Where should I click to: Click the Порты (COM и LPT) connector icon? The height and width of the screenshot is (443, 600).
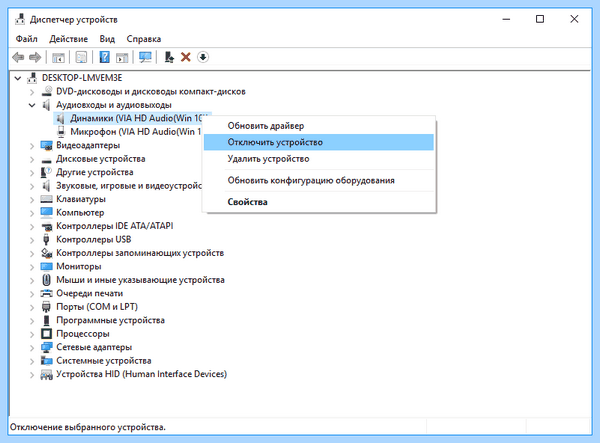pos(46,307)
